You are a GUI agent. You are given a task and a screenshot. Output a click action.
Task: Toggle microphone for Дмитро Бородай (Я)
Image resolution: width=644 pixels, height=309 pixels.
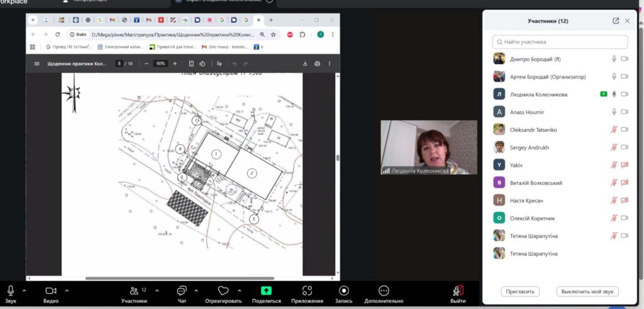tap(614, 59)
